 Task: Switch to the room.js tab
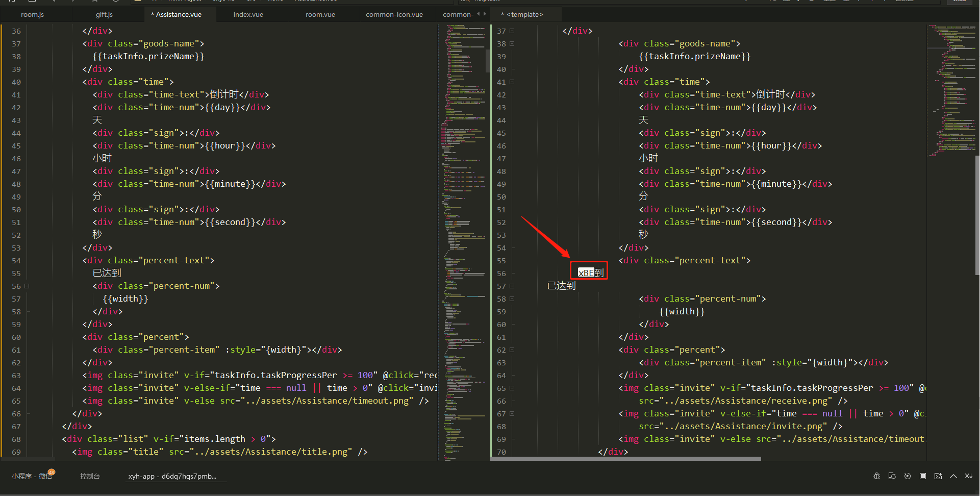[32, 14]
